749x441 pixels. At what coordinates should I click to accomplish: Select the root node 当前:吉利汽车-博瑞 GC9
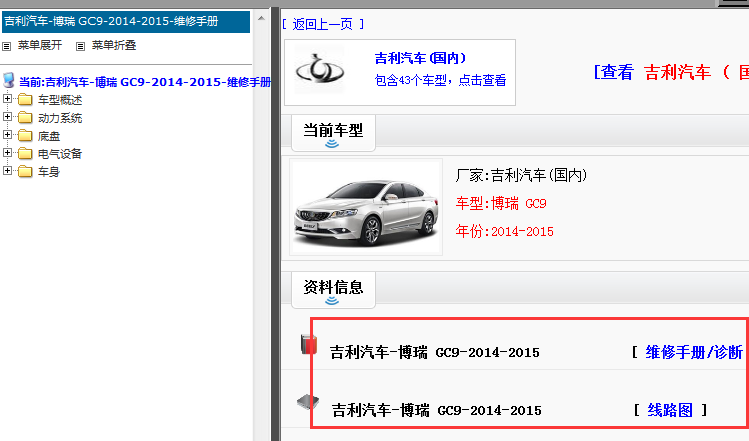coord(145,82)
